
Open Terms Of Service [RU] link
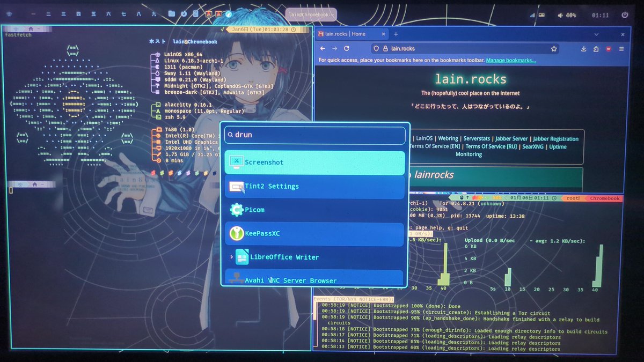491,146
